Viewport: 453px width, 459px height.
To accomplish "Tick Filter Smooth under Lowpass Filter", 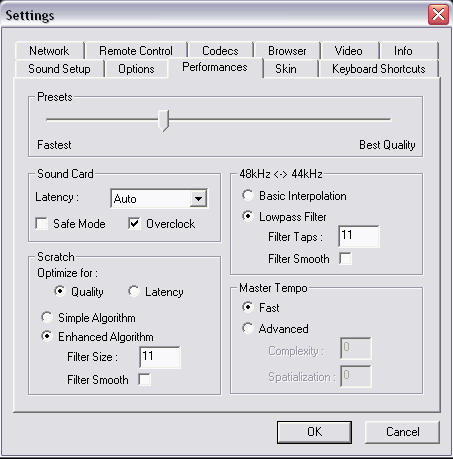I will tap(345, 258).
